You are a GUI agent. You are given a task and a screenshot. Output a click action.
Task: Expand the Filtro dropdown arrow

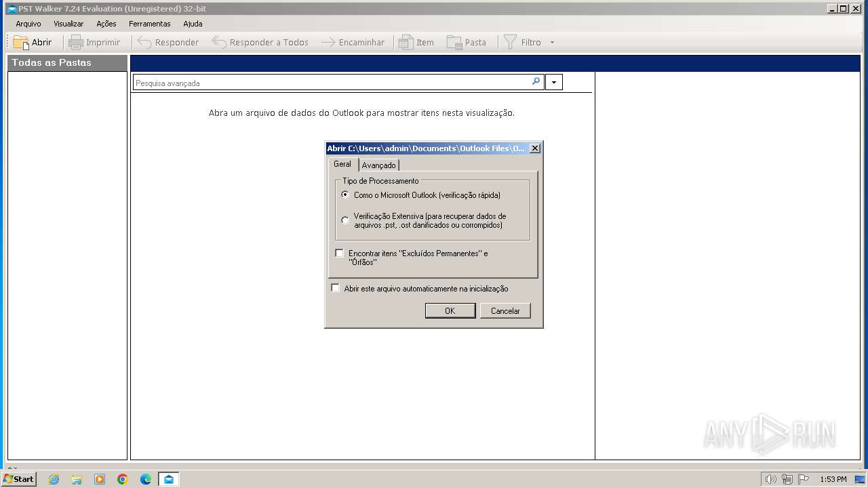click(552, 42)
